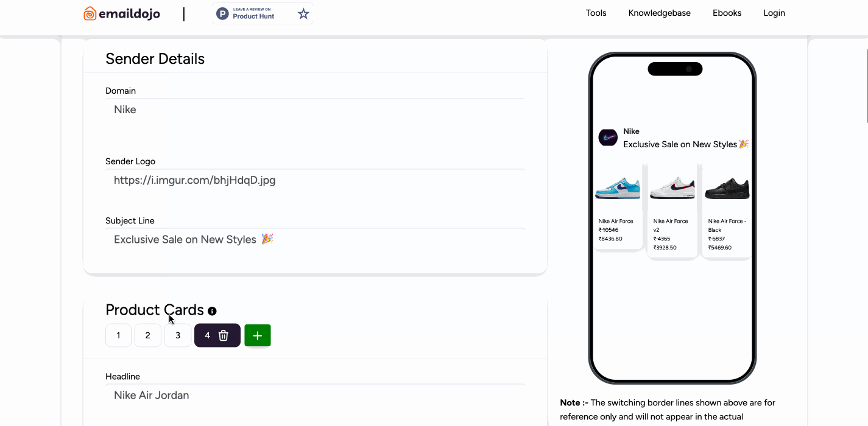Switch to product card 2
Image resolution: width=868 pixels, height=426 pixels.
pos(147,335)
